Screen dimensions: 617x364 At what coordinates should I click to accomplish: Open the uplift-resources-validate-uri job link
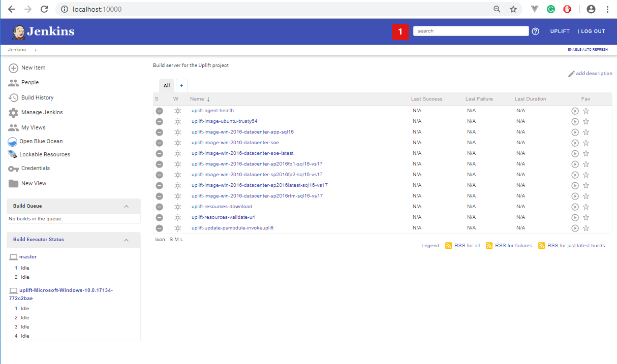(224, 217)
